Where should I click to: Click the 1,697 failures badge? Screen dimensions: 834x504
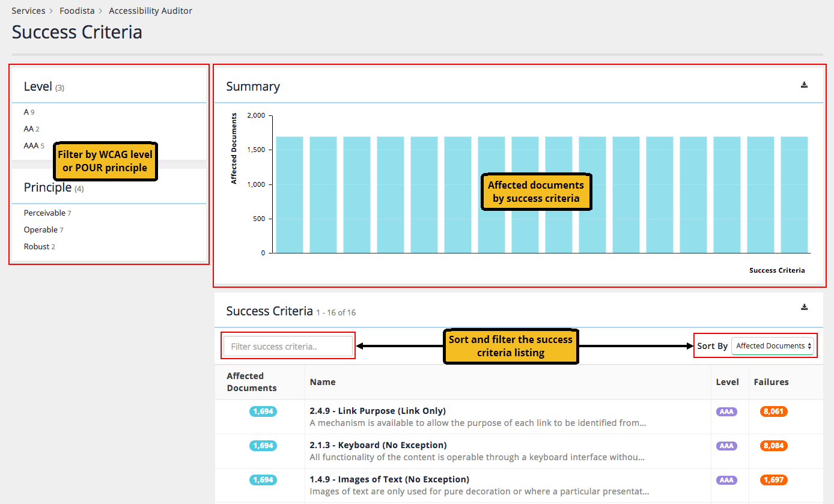(773, 480)
